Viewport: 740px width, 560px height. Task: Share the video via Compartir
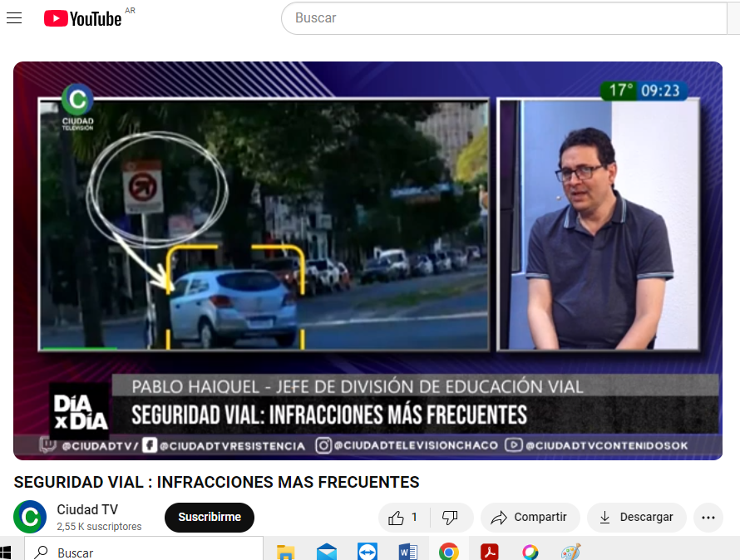click(530, 517)
